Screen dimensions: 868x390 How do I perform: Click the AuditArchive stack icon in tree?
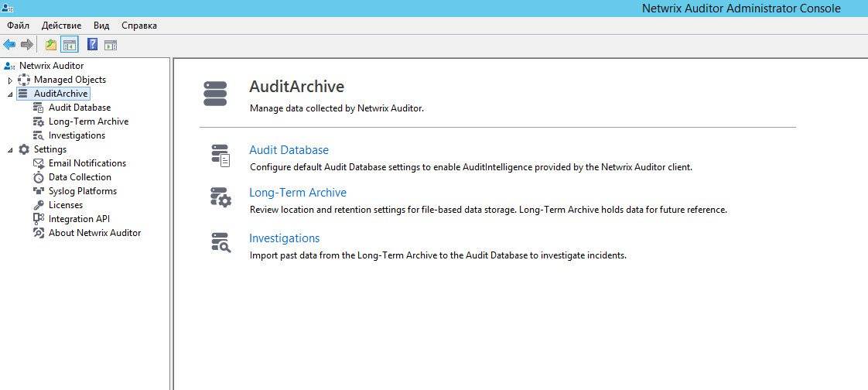[23, 94]
